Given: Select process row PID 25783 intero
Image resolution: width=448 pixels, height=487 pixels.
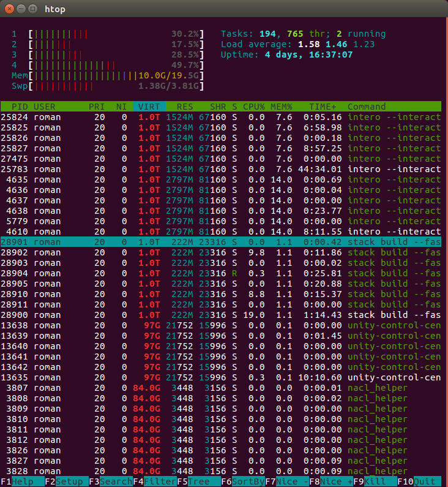Looking at the screenshot, I should (220, 169).
